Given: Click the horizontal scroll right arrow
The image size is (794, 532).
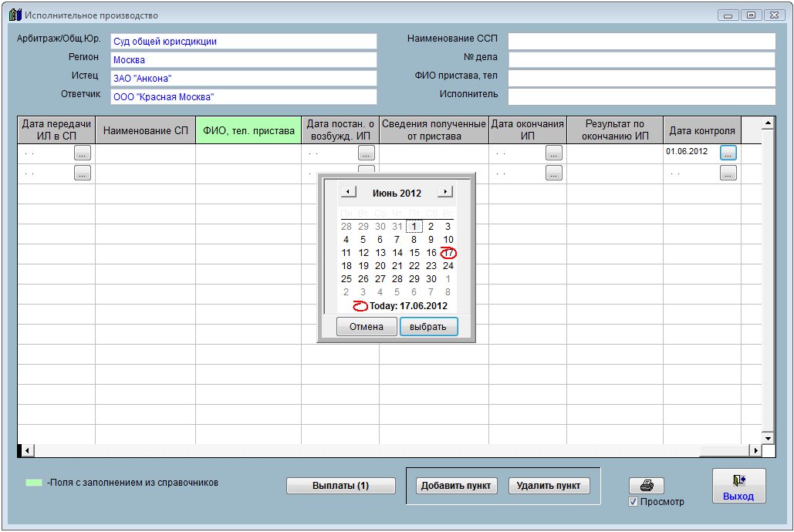Looking at the screenshot, I should pyautogui.click(x=755, y=450).
